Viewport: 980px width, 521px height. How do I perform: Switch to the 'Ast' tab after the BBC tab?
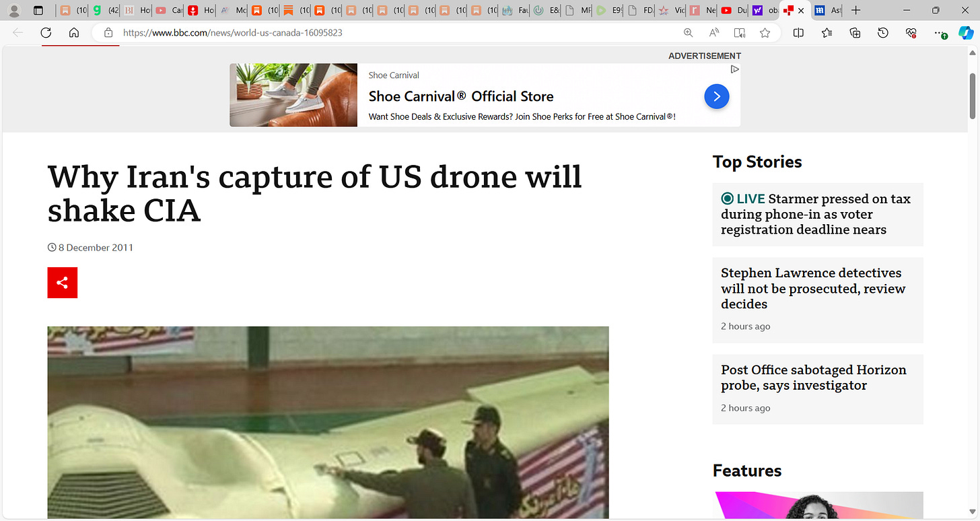pyautogui.click(x=827, y=10)
